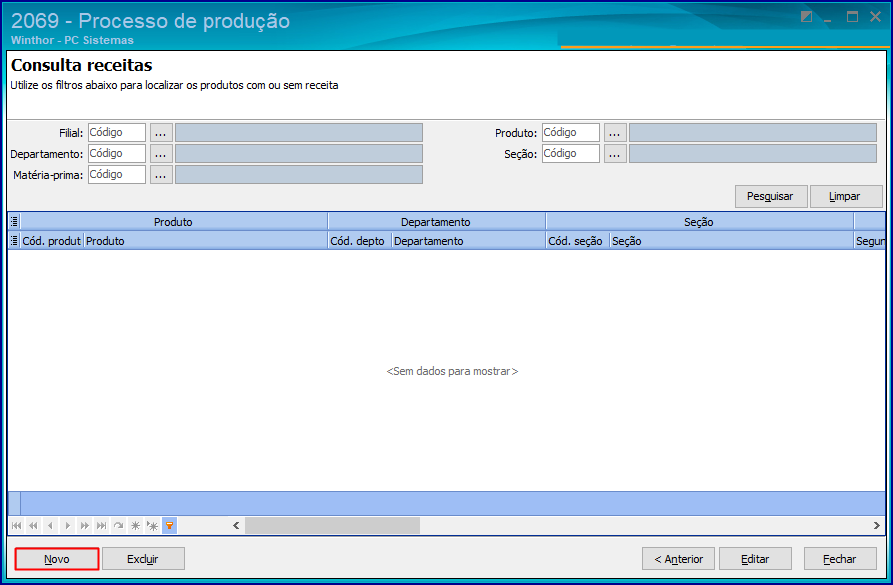Screen dimensions: 893x585
Task: Go to first record in grid navigator
Action: tap(17, 525)
